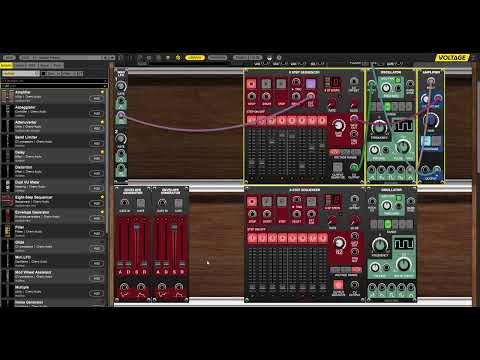480x360 pixels.
Task: Click the start button on upper rack sequencer
Action: pos(266,83)
